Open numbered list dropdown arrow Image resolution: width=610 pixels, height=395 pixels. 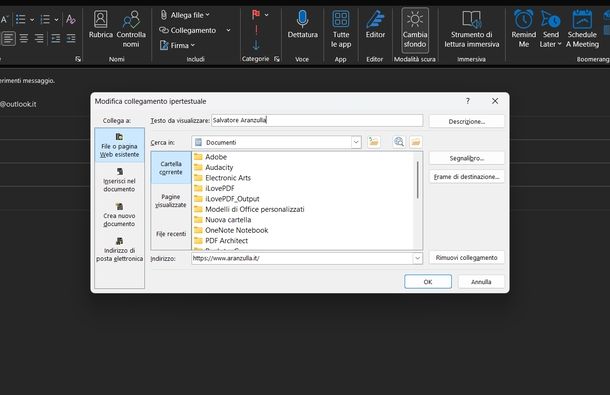(x=56, y=19)
